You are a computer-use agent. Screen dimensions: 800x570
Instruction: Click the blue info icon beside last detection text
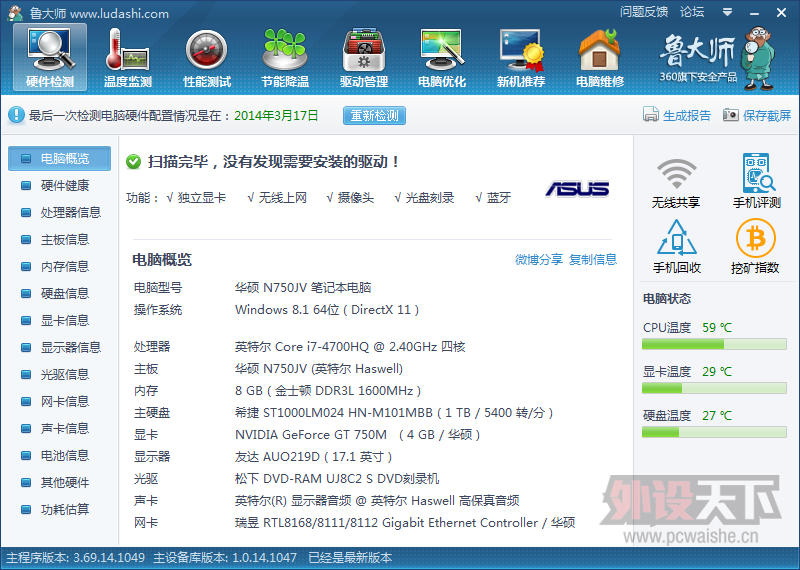(x=16, y=115)
